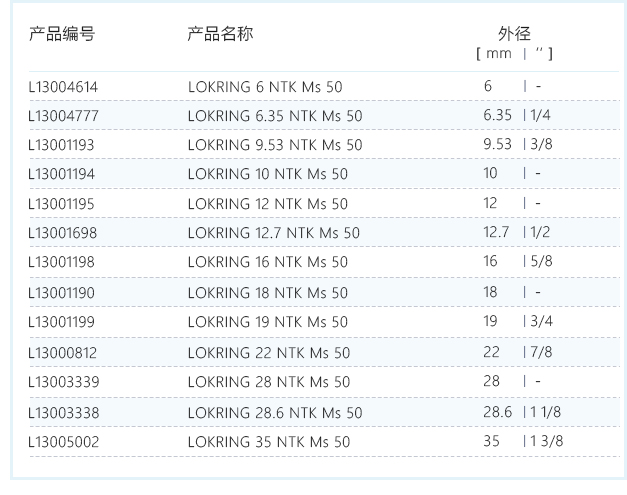Screen dimensions: 627x495
Task: Click product number L13004614
Action: 63,87
